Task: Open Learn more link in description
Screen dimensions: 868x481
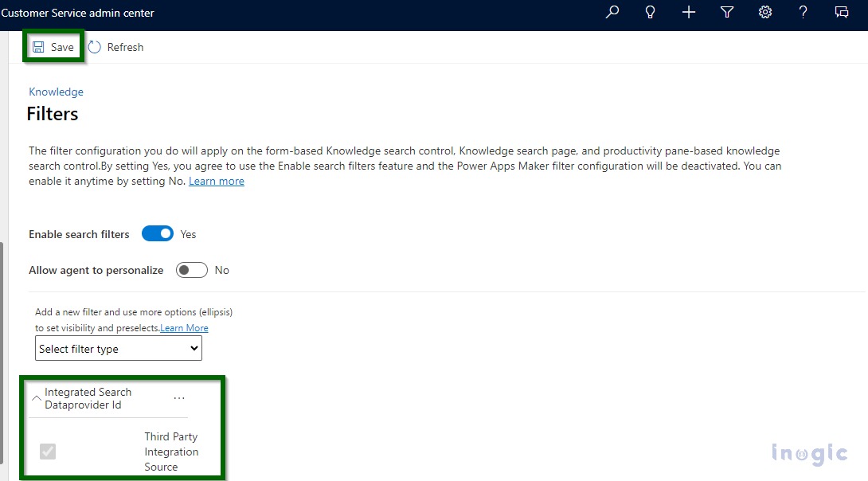Action: coord(217,181)
